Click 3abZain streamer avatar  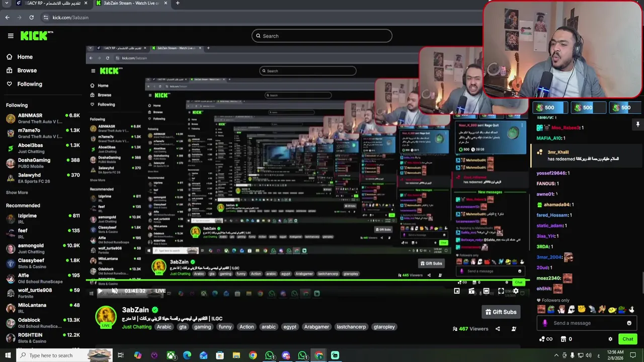pos(106,316)
